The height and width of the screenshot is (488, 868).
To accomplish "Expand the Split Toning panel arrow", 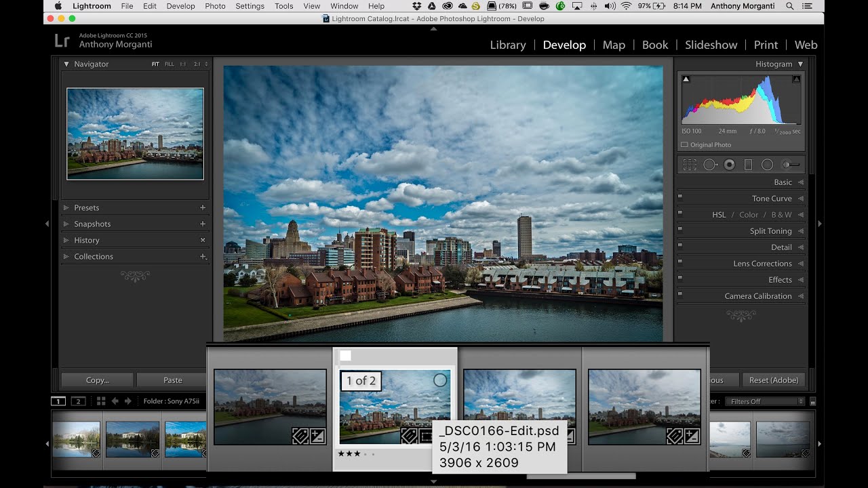I will point(801,231).
